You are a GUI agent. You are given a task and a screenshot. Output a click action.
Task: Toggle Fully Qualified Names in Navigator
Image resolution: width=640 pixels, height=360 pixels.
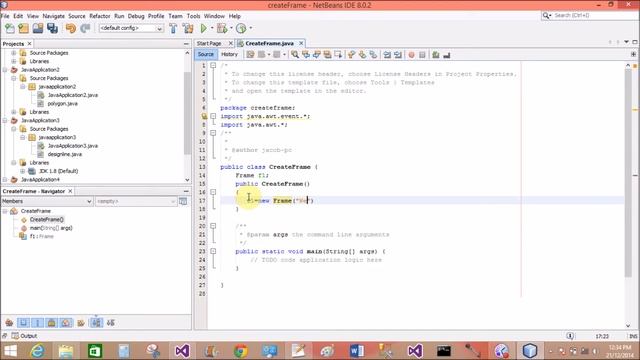[x=81, y=323]
